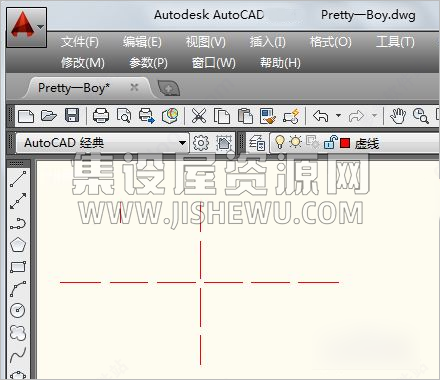Open the 格式(O) menu
The height and width of the screenshot is (380, 440).
click(x=330, y=42)
